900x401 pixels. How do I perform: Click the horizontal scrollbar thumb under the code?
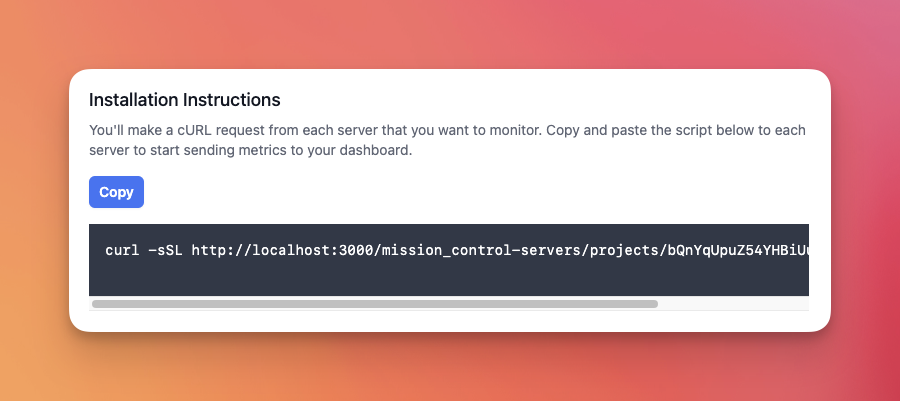[375, 304]
